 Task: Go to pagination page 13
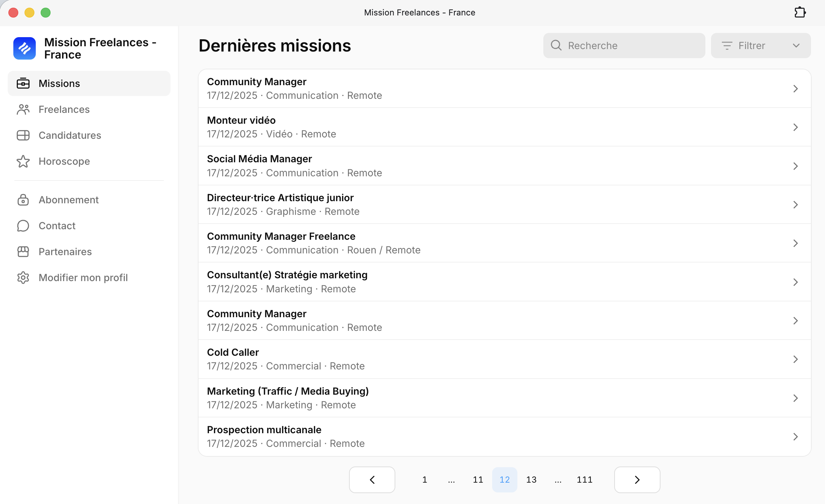coord(531,479)
